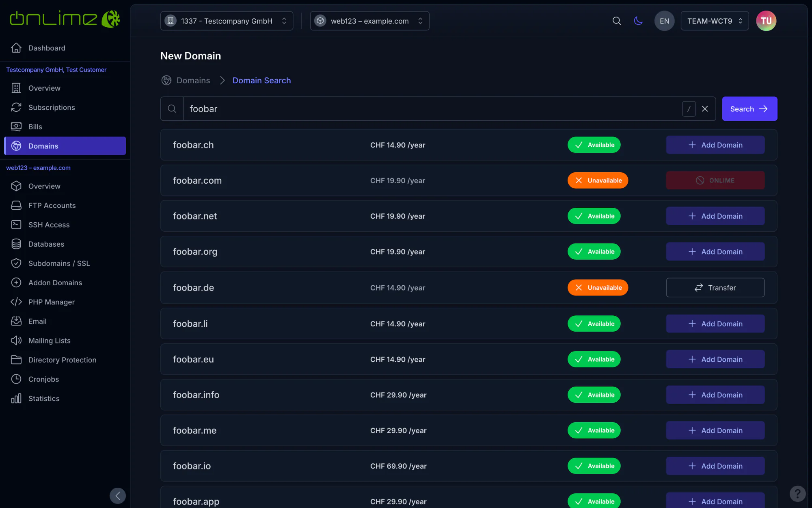Click price CHF 69.90 /year
Viewport: 812px width, 508px height.
pyautogui.click(x=398, y=466)
